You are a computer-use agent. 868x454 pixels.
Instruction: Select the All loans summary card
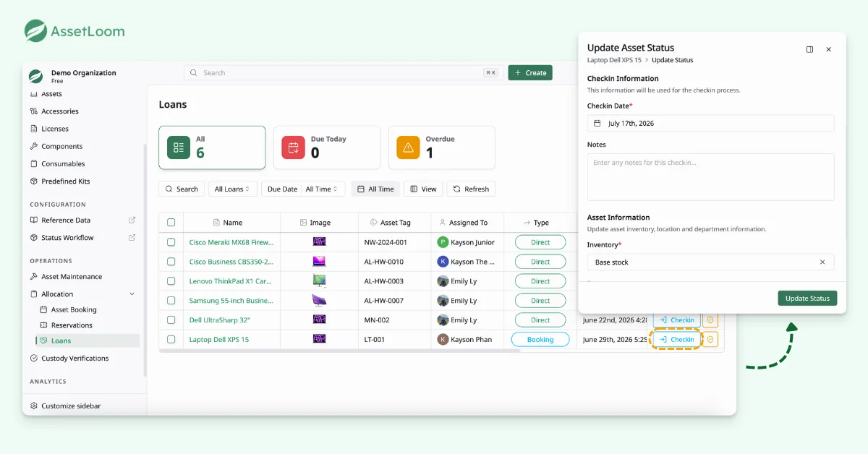pos(212,147)
